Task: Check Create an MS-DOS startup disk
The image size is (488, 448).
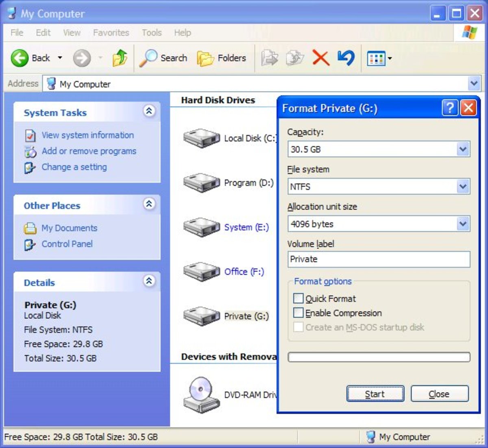Action: click(298, 327)
